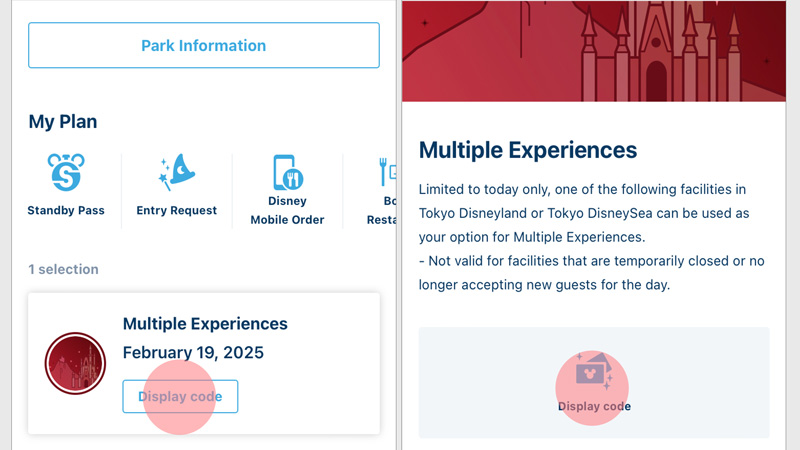This screenshot has height=450, width=800.
Task: Select the "Entry Request" label
Action: [x=177, y=210]
